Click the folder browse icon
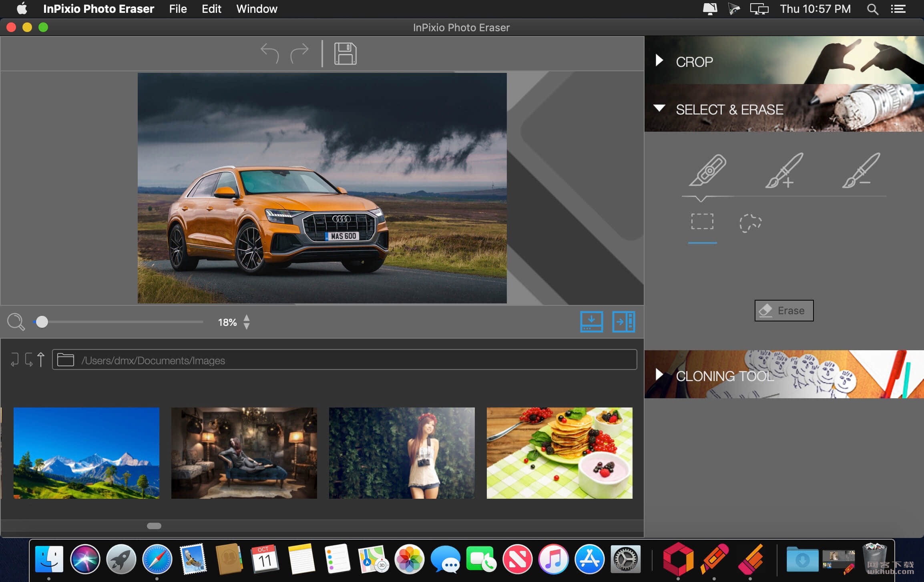This screenshot has width=924, height=582. tap(66, 360)
